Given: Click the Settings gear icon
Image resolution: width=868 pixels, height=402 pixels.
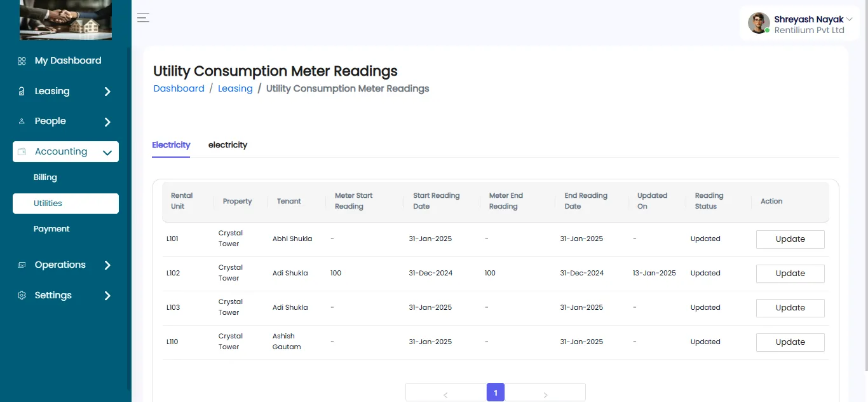Looking at the screenshot, I should coord(22,296).
